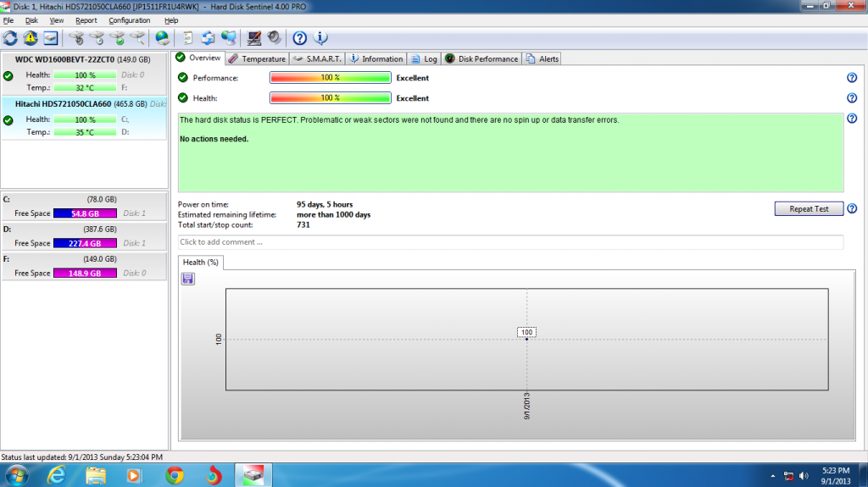The width and height of the screenshot is (868, 487).
Task: Click the speaker toolbar icon
Action: (x=274, y=38)
